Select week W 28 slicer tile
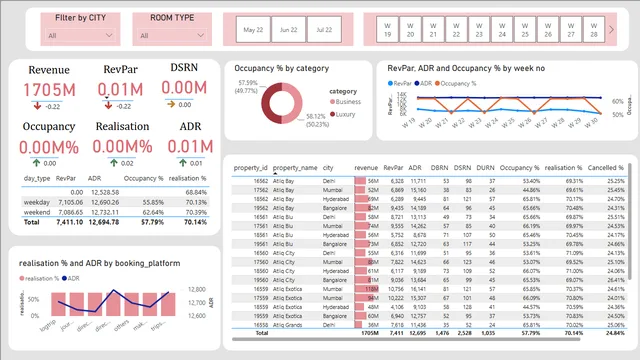 point(594,30)
